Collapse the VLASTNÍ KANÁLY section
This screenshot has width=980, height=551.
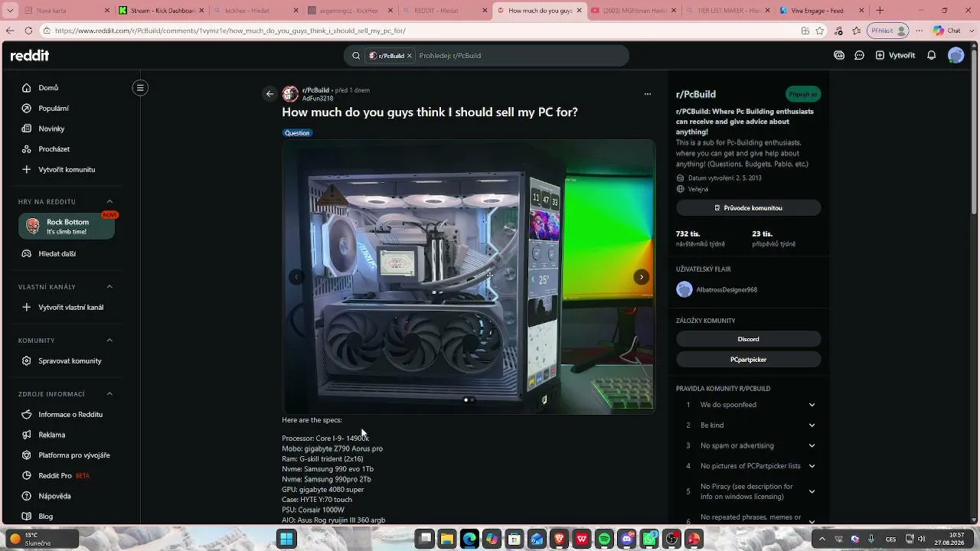click(109, 287)
